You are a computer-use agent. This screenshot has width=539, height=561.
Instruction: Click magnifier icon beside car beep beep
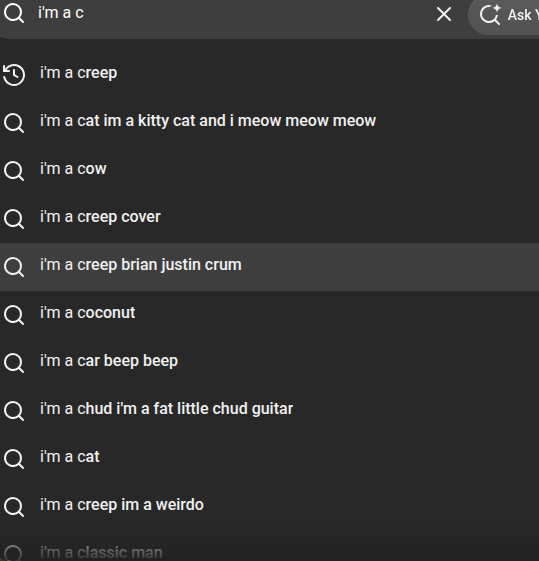point(14,362)
